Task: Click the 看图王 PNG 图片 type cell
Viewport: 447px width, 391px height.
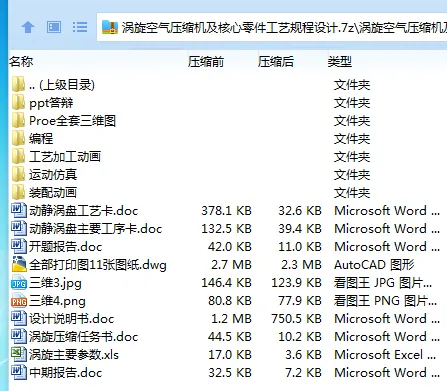Action: pyautogui.click(x=385, y=301)
